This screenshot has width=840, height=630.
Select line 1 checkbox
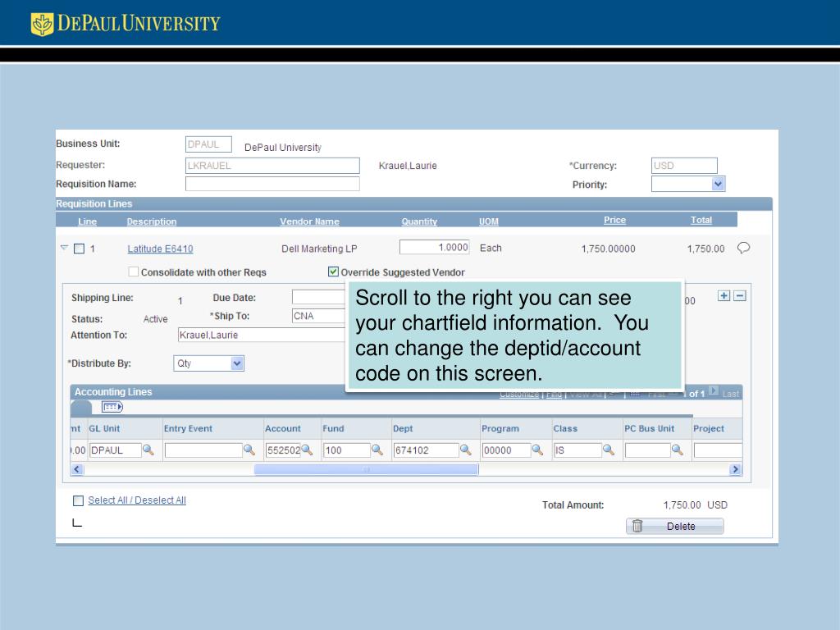point(79,249)
